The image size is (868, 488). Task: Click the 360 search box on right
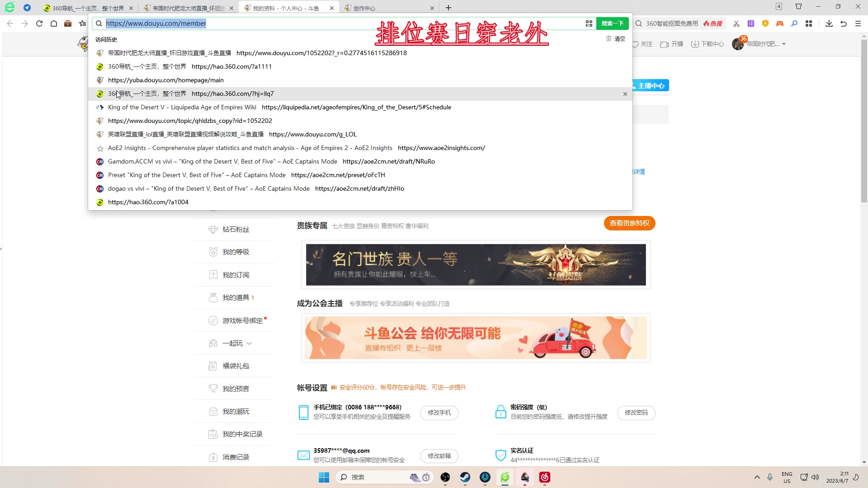point(671,23)
